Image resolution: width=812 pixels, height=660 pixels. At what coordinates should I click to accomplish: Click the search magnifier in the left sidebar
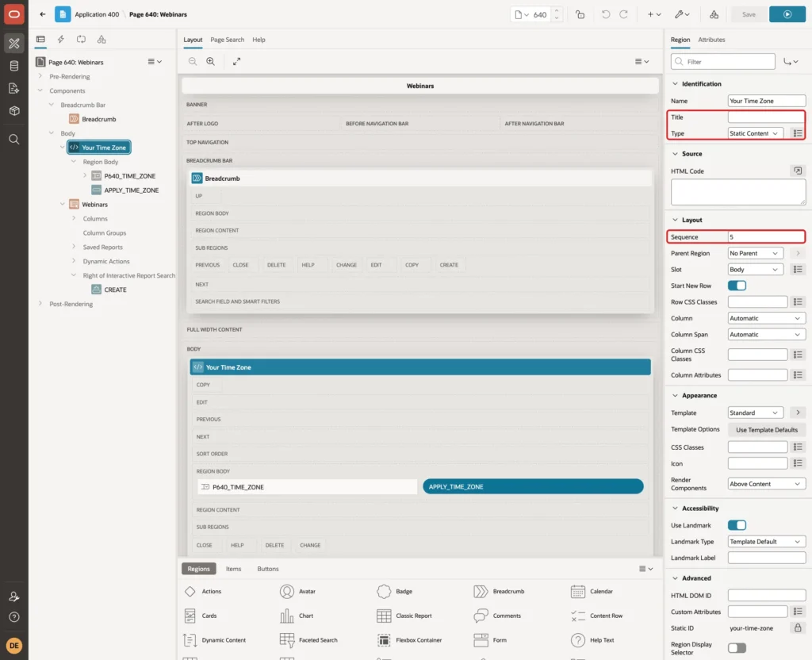coord(14,139)
